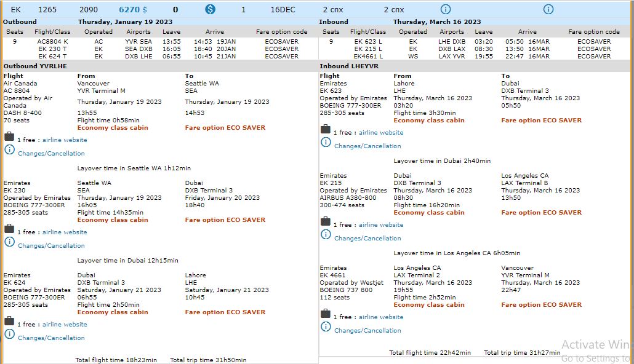Click the baggage icon under flight EK 4661
Viewport: 634px width, 364px height.
pyautogui.click(x=326, y=314)
